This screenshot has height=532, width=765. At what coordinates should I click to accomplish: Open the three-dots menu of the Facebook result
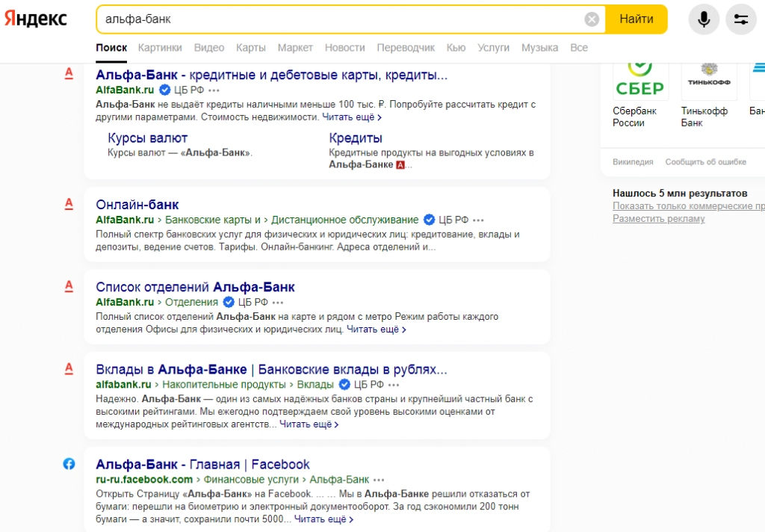(x=379, y=480)
